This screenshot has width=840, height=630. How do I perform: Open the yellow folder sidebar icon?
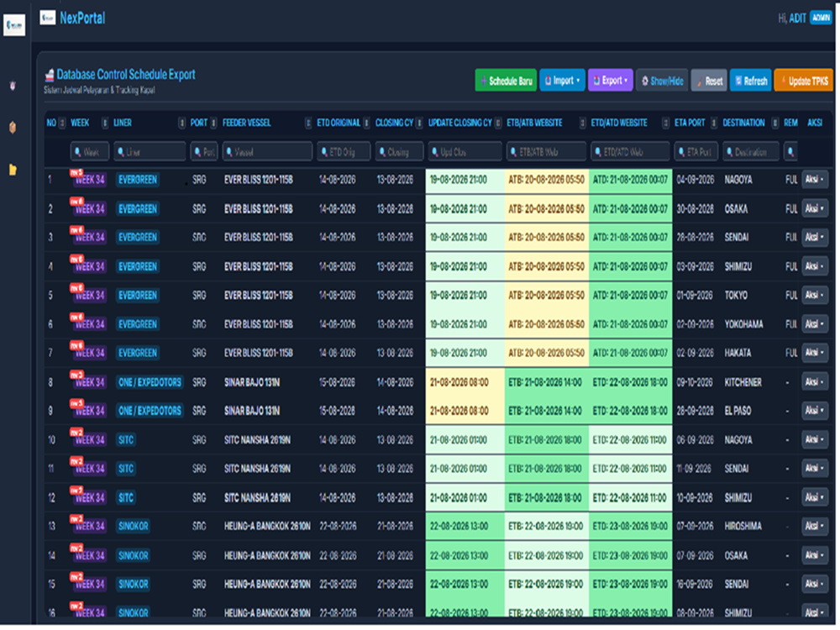(13, 170)
